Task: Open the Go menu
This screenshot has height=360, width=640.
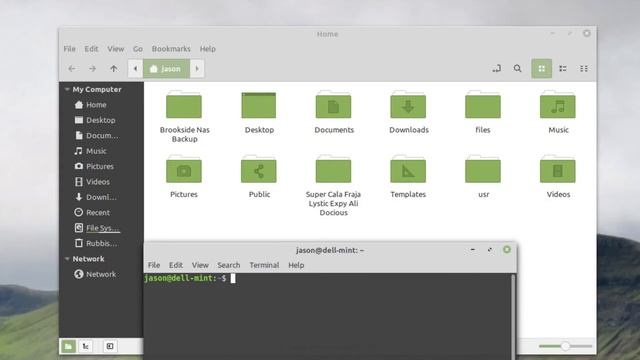Action: [138, 49]
